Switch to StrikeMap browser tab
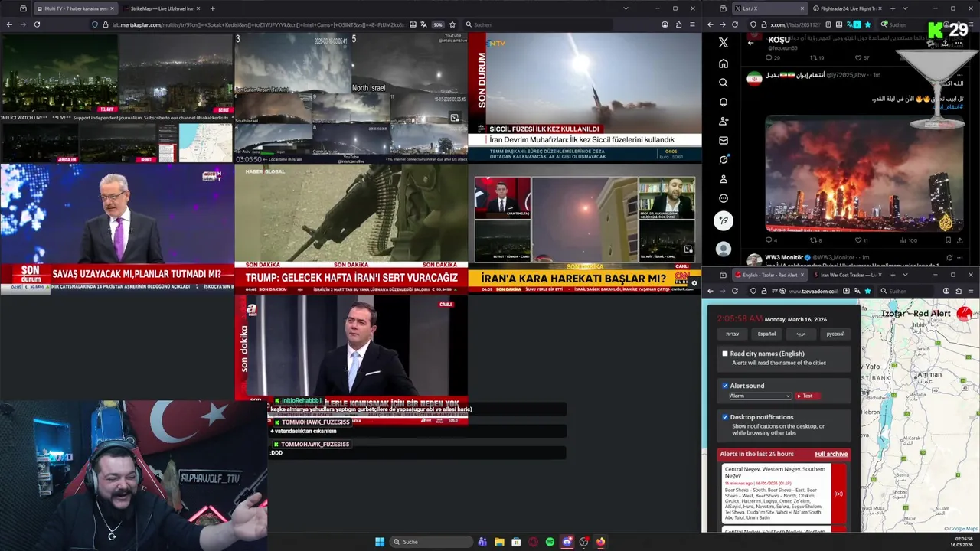This screenshot has height=551, width=980. click(x=161, y=8)
